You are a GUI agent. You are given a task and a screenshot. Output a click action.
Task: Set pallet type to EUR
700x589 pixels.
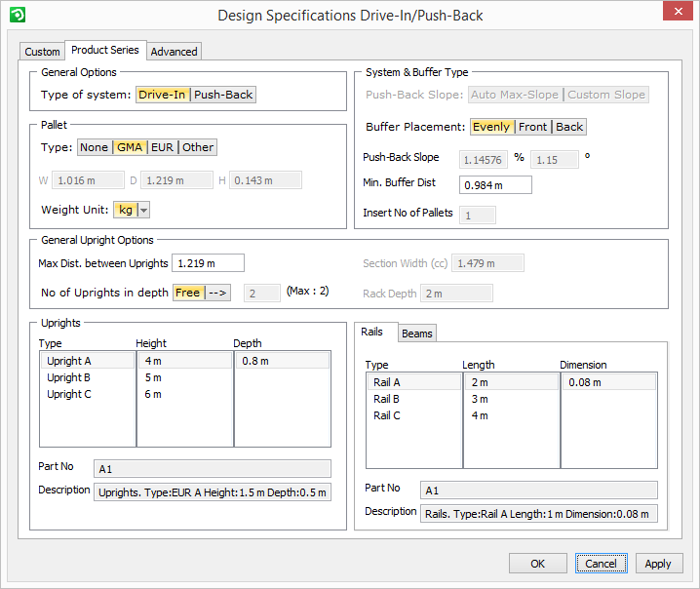click(162, 147)
